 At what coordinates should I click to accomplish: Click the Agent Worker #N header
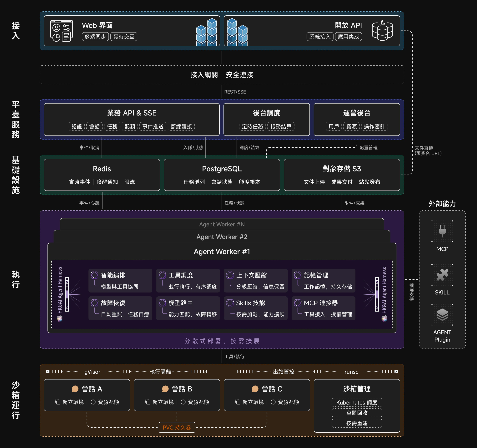tap(222, 224)
